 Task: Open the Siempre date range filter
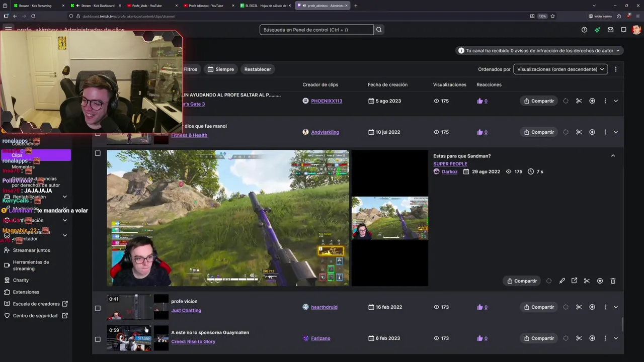pyautogui.click(x=220, y=69)
